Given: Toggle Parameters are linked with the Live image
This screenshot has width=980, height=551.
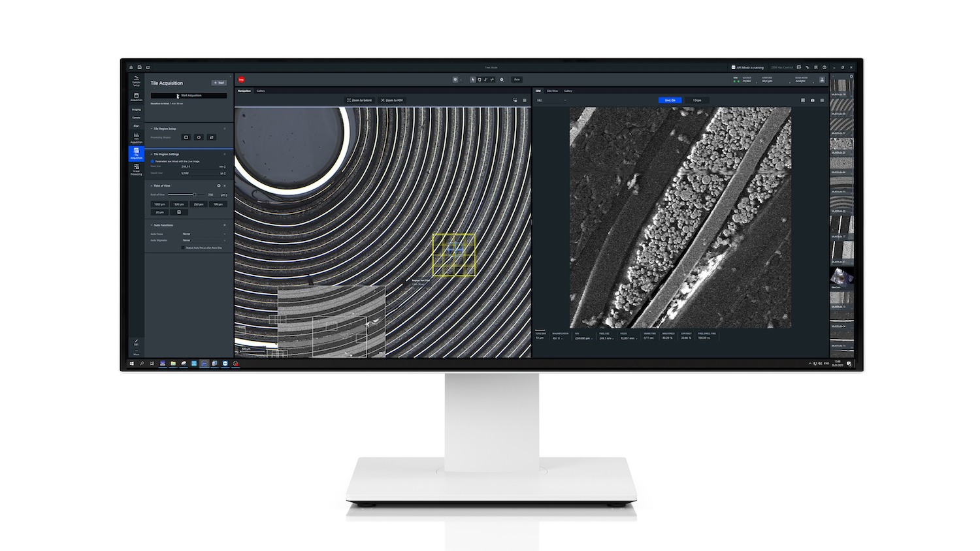Looking at the screenshot, I should pos(152,161).
